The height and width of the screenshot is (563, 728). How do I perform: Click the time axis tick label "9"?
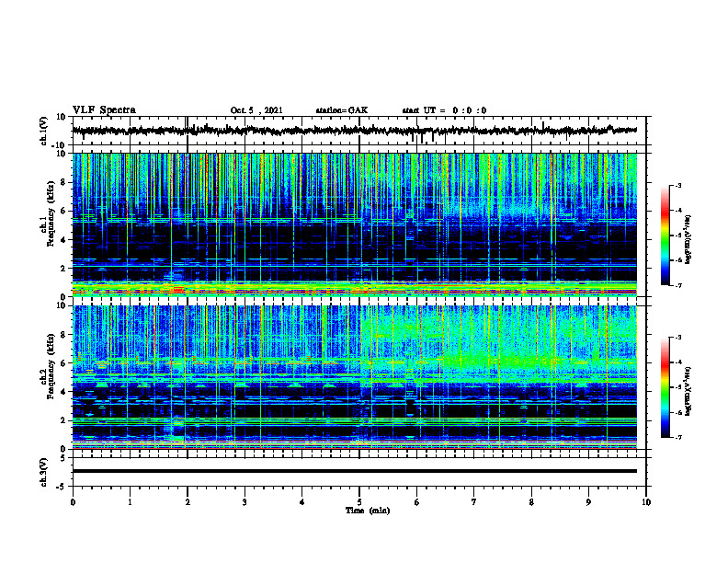(x=588, y=502)
